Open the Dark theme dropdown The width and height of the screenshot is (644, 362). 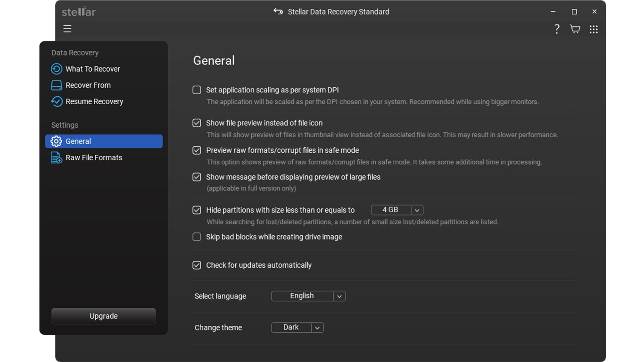click(297, 328)
